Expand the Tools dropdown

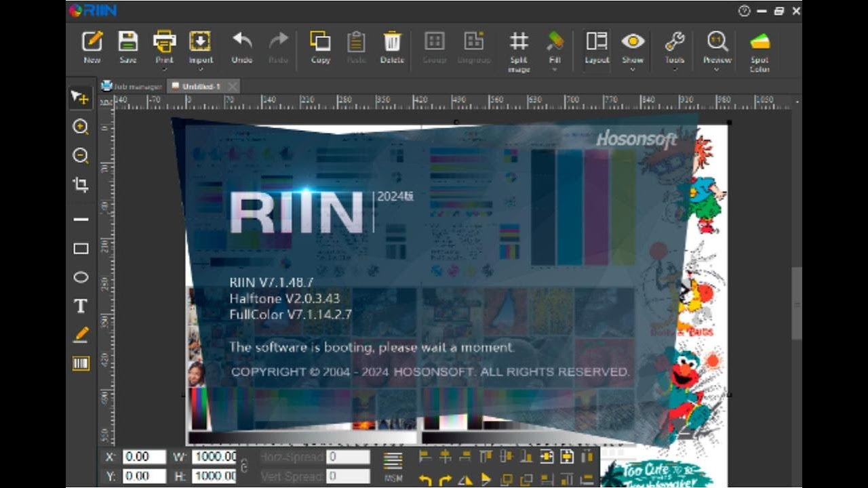tap(675, 69)
